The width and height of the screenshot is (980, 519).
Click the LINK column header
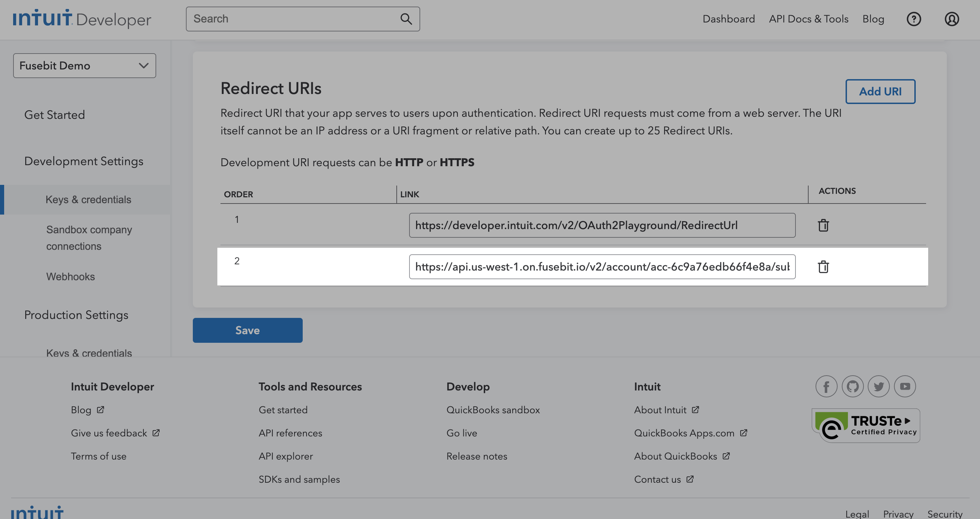click(409, 195)
